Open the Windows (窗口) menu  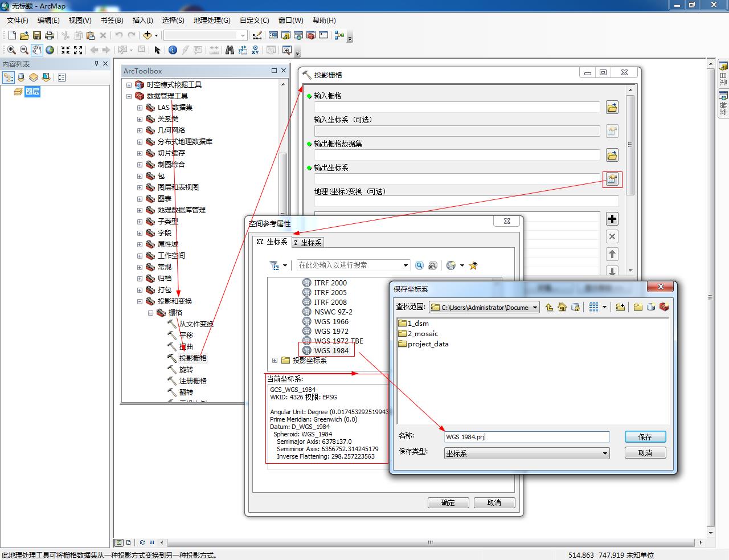point(291,20)
